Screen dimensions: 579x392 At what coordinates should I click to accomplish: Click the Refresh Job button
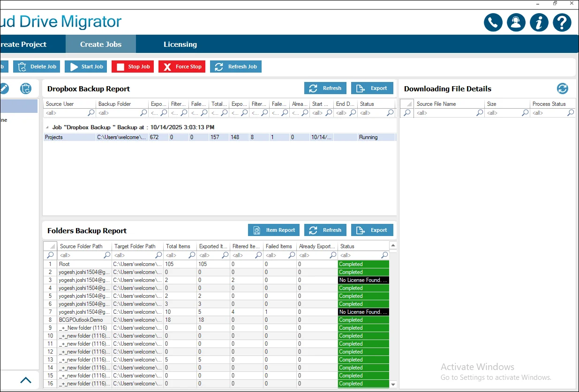pyautogui.click(x=236, y=67)
